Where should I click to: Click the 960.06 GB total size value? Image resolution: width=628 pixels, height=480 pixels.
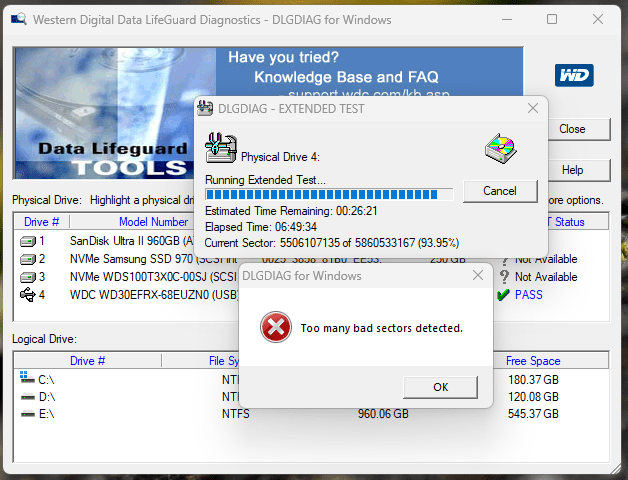[383, 413]
